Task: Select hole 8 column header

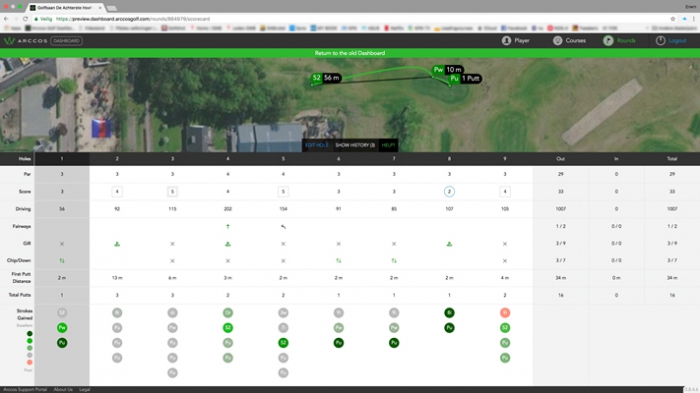Action: click(x=449, y=159)
